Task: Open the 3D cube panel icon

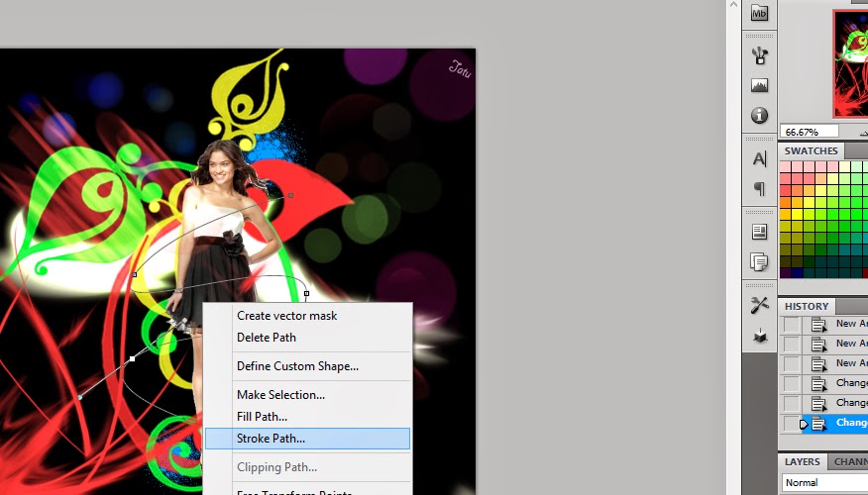Action: pos(759,336)
